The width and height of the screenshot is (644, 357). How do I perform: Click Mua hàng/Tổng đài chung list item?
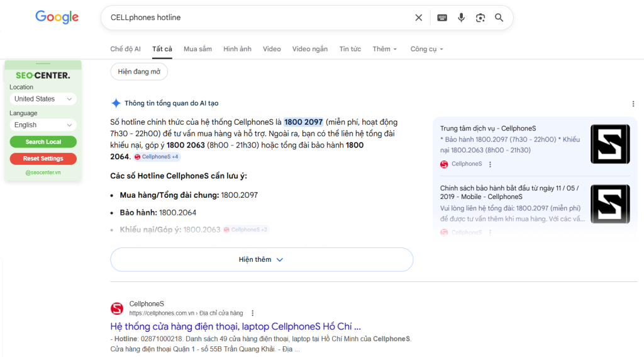189,195
